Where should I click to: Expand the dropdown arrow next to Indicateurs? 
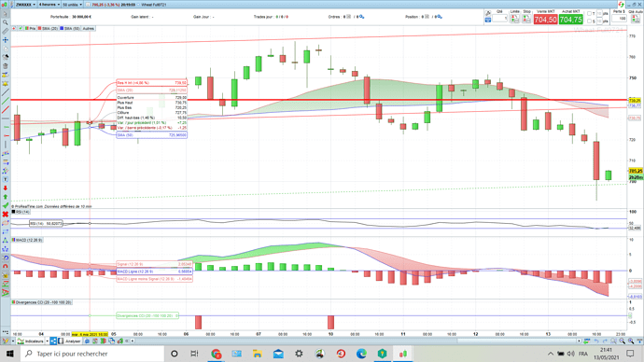[x=48, y=341]
